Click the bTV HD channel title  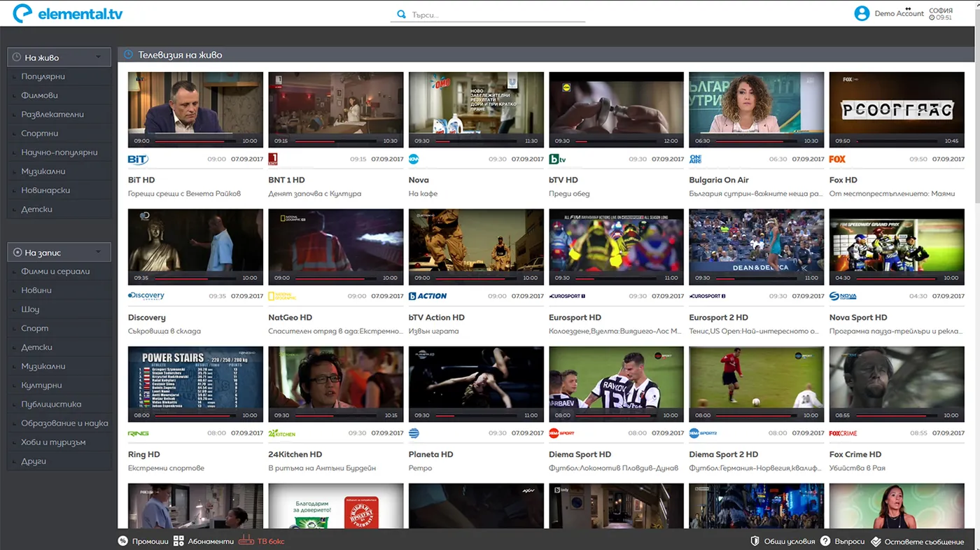[563, 180]
